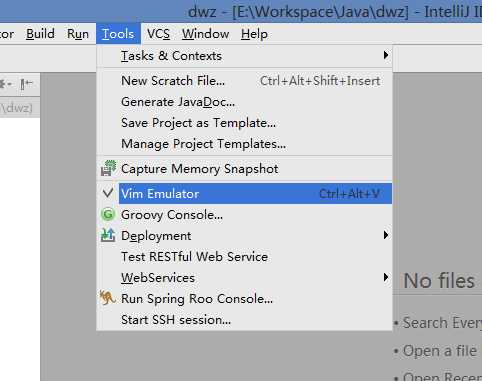Click the Spring Roo kangaroo icon

(107, 298)
